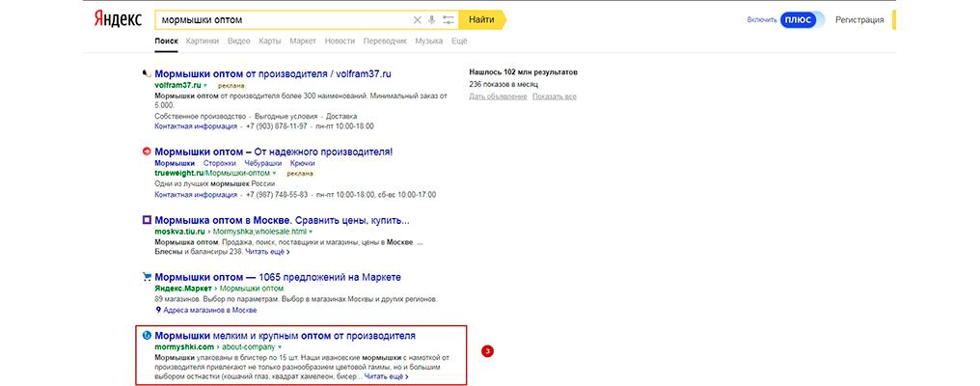Click the Найти search button

click(x=482, y=20)
